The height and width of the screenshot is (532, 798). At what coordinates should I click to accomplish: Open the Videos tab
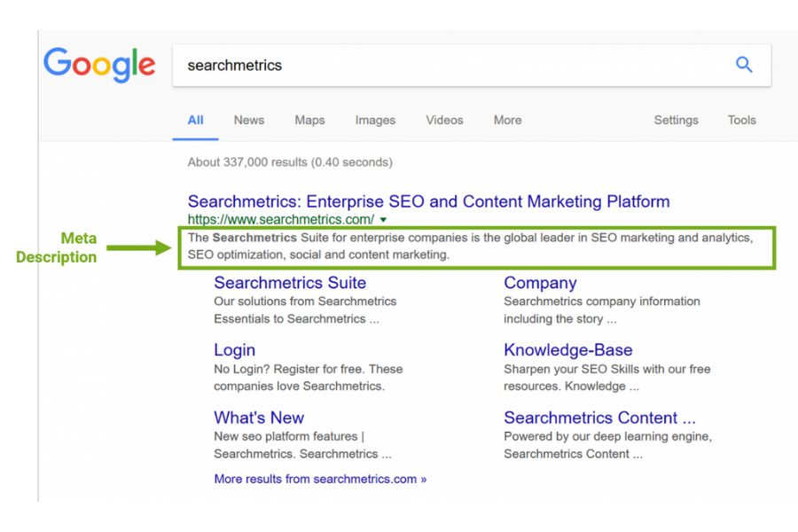[444, 121]
